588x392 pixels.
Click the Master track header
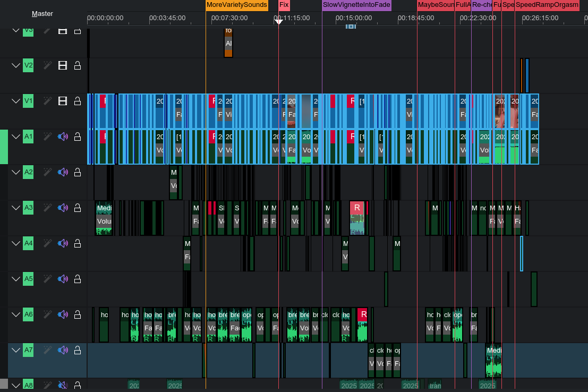(42, 14)
